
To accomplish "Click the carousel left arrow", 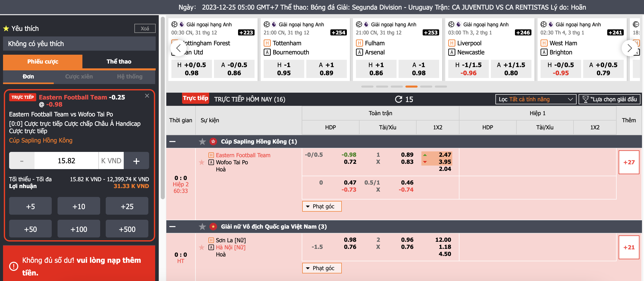I will coord(178,48).
